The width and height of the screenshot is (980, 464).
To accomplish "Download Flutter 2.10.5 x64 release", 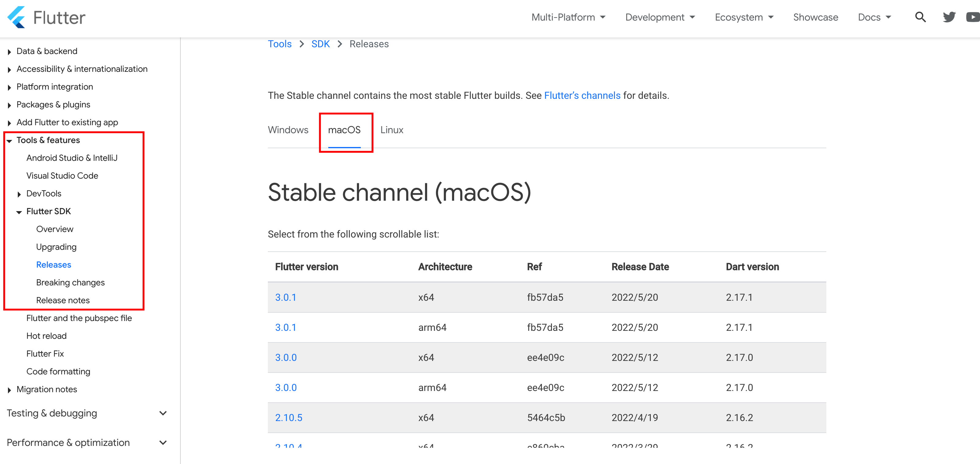I will click(288, 418).
